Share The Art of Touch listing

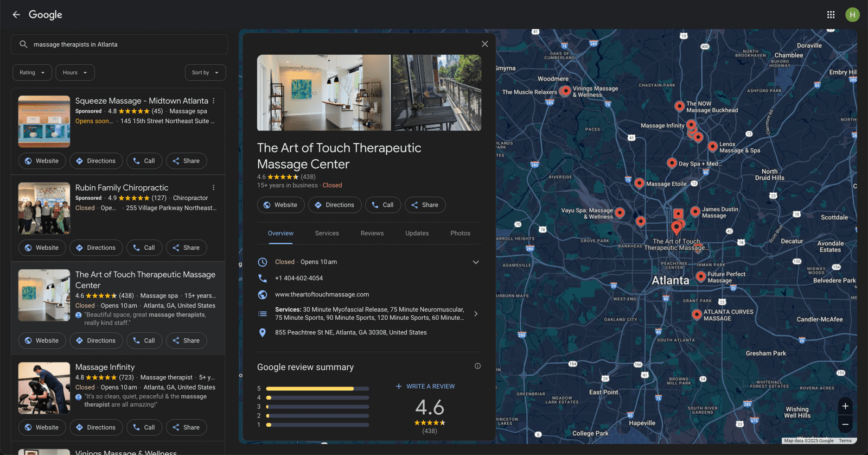coord(186,340)
